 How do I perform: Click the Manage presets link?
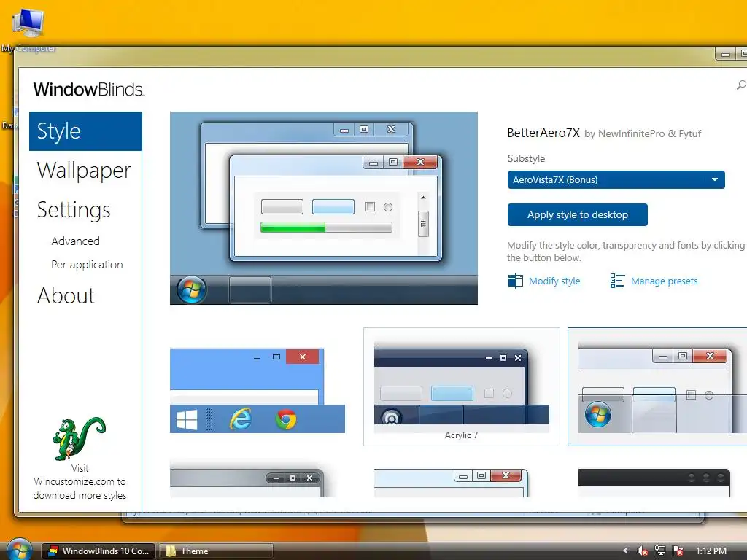pyautogui.click(x=664, y=281)
